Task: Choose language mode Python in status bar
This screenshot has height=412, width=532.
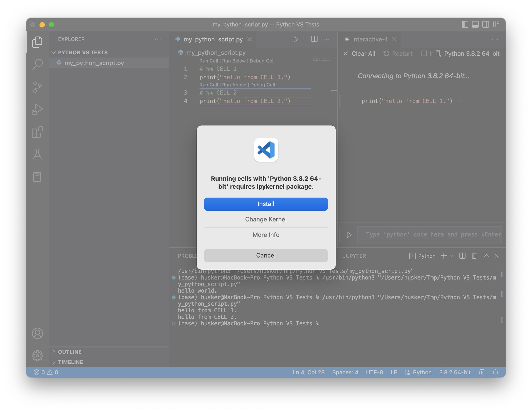Action: pyautogui.click(x=422, y=372)
